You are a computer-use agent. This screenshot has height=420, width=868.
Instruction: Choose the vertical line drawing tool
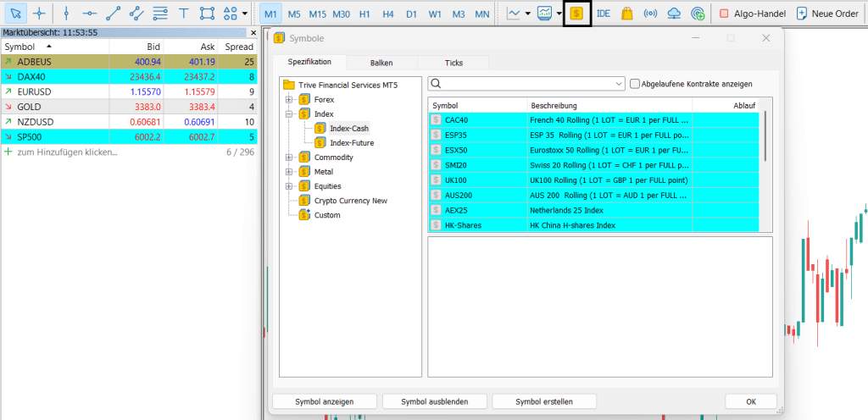66,14
